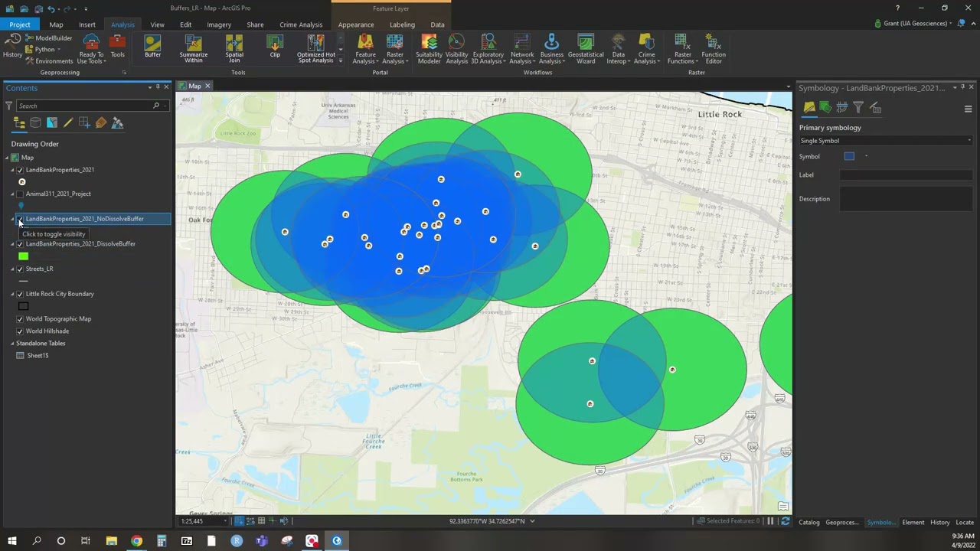The image size is (980, 551).
Task: Open the coordinate display units dropdown
Action: click(532, 521)
